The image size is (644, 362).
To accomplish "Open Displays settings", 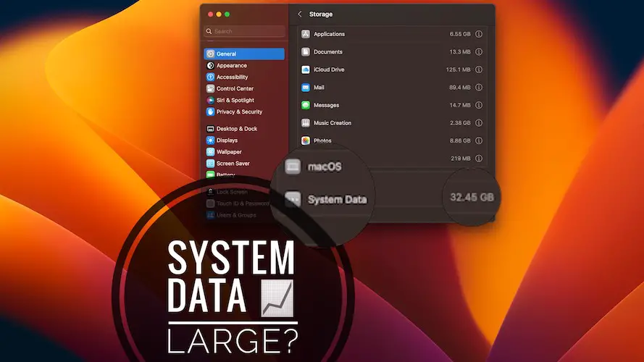I will tap(227, 140).
